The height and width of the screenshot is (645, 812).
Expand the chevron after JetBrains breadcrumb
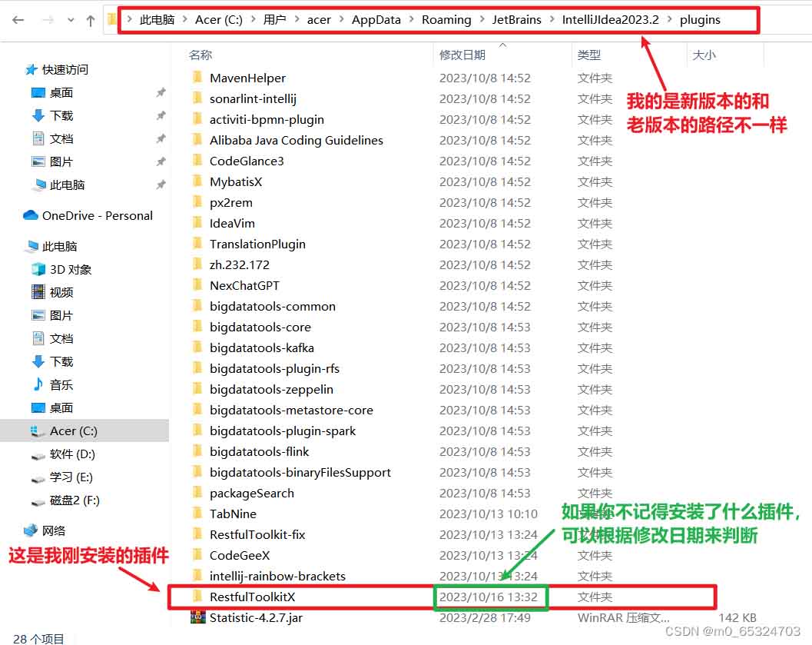coord(552,20)
